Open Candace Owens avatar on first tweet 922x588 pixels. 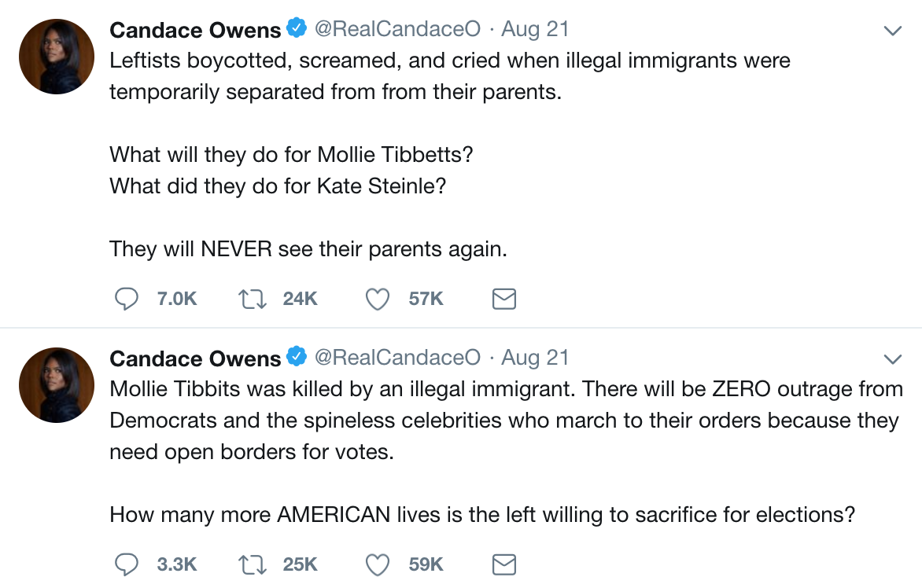pyautogui.click(x=57, y=57)
